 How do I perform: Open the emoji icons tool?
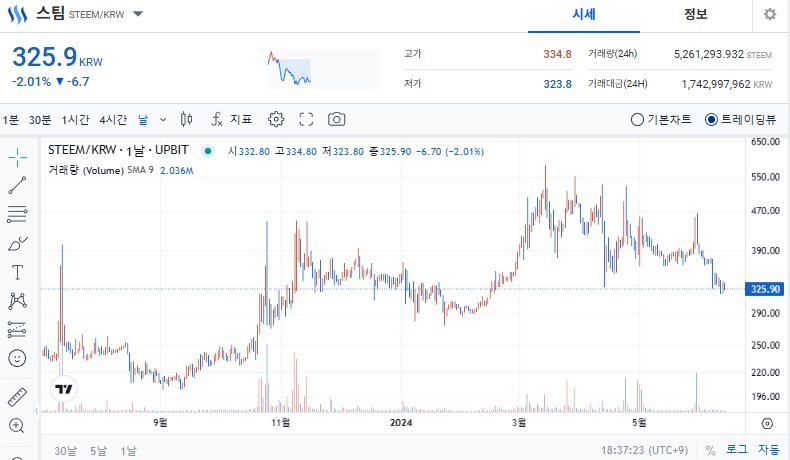[17, 358]
